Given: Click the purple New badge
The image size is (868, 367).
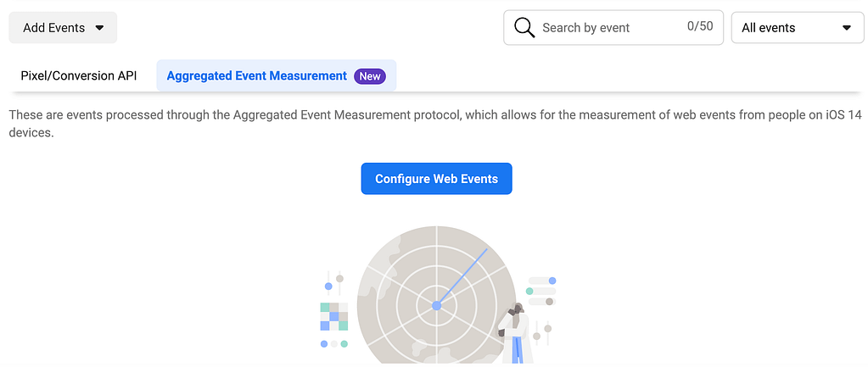Looking at the screenshot, I should coord(370,76).
